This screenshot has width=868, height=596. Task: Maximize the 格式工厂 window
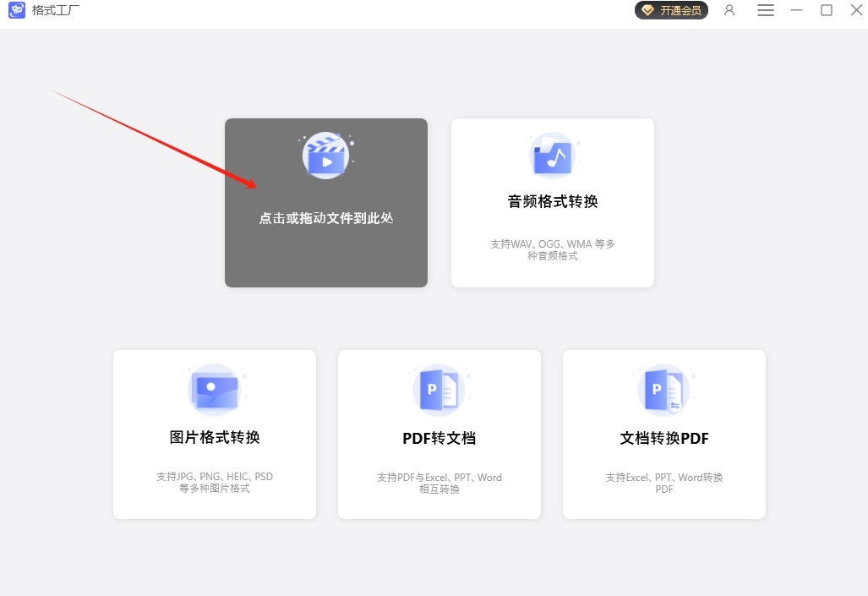[826, 10]
